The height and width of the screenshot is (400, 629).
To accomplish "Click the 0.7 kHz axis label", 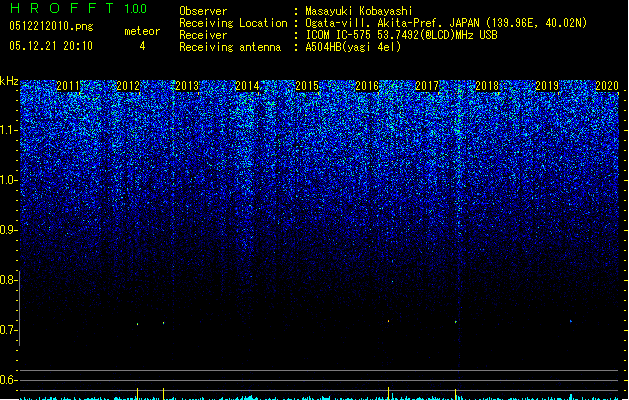I will click(8, 330).
